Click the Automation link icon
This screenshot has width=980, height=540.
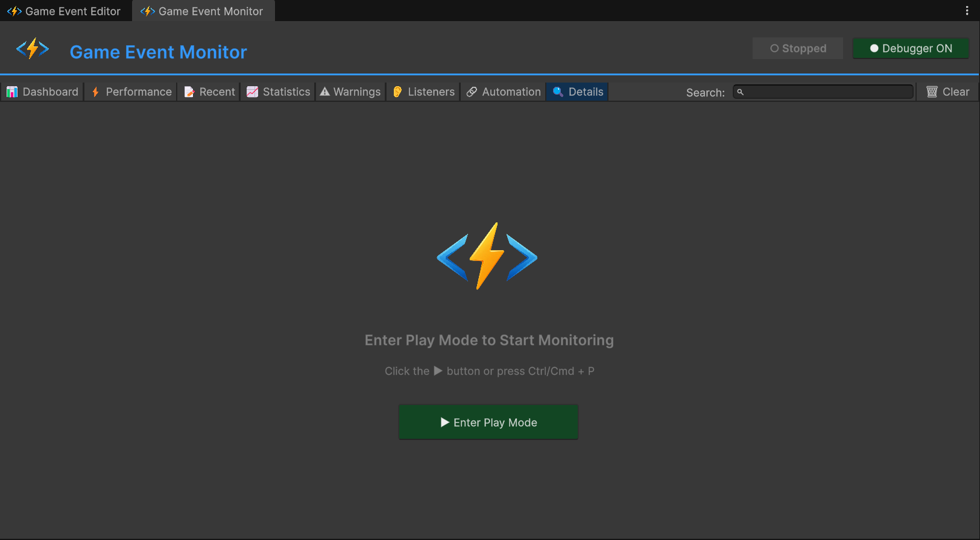pos(472,92)
